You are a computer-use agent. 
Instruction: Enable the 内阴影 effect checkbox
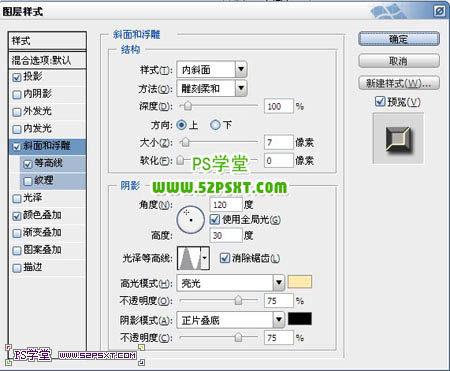(x=16, y=94)
